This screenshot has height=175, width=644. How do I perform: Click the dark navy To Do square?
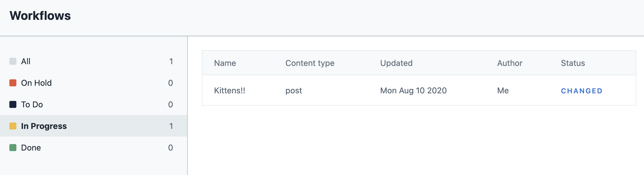[x=13, y=104]
